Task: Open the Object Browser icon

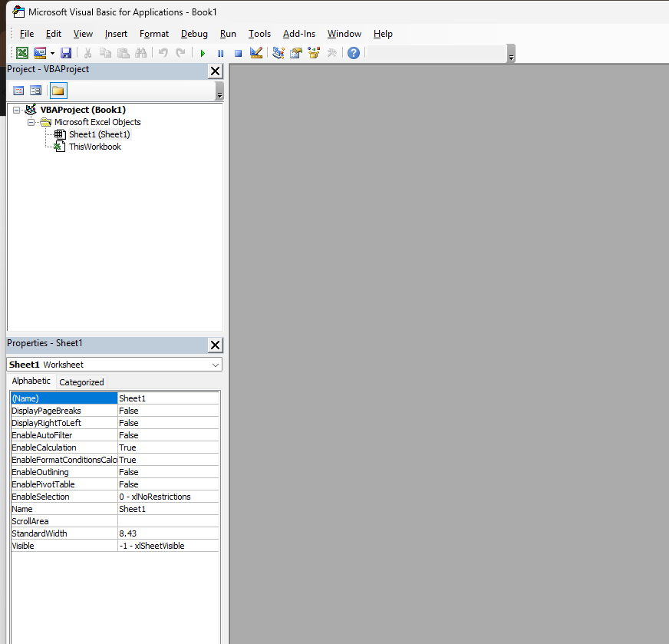Action: [313, 52]
